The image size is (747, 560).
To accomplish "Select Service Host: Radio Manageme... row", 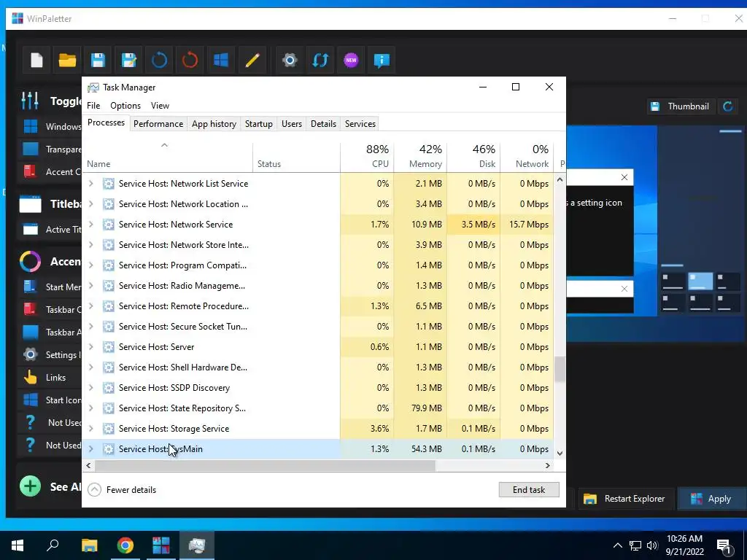I will tap(318, 286).
